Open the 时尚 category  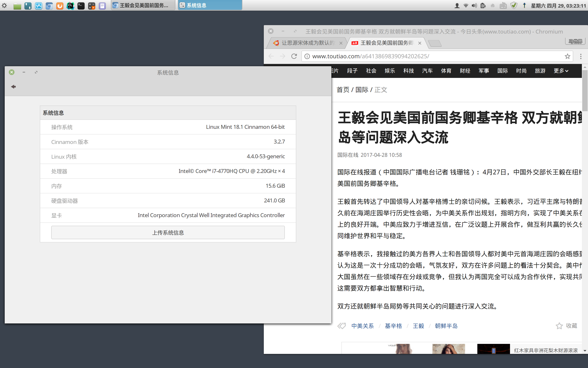click(521, 71)
